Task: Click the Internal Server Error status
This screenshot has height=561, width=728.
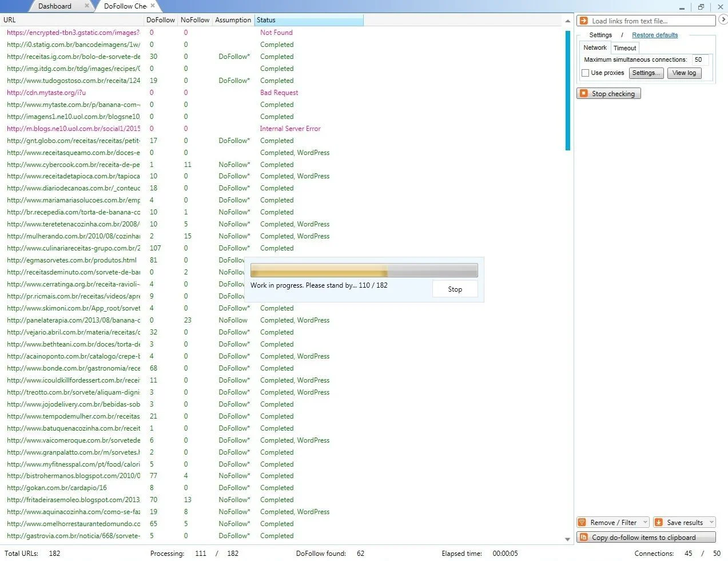Action: (x=290, y=129)
